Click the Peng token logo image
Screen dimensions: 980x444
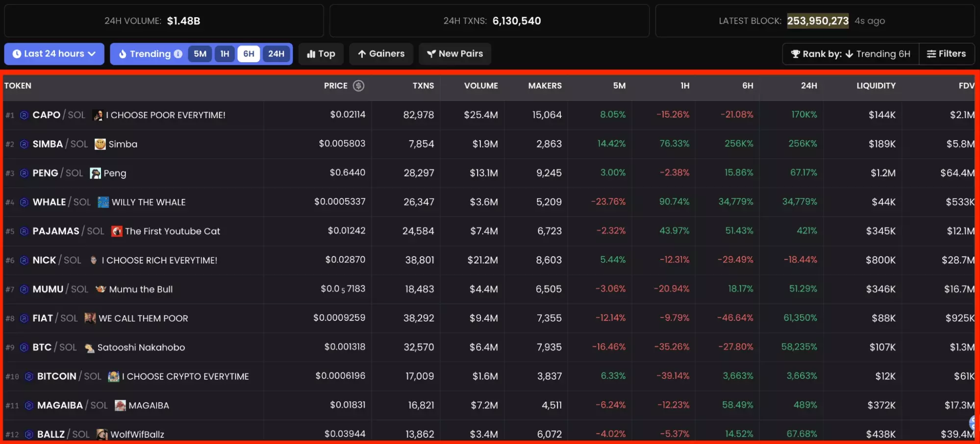pos(95,173)
